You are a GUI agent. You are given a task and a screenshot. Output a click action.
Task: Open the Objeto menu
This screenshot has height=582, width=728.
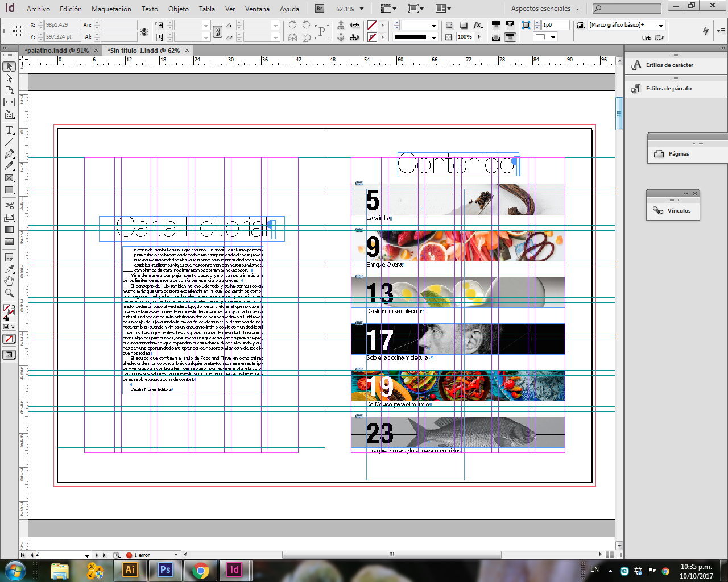179,9
